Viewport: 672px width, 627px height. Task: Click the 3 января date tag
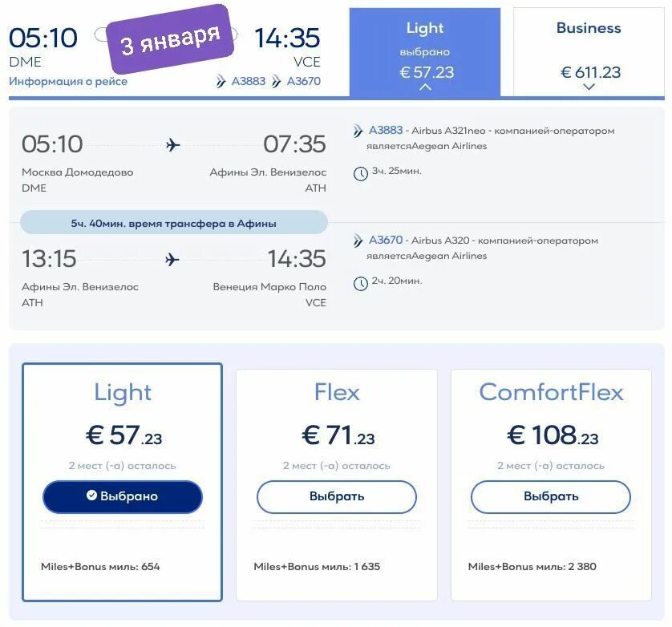[x=170, y=39]
